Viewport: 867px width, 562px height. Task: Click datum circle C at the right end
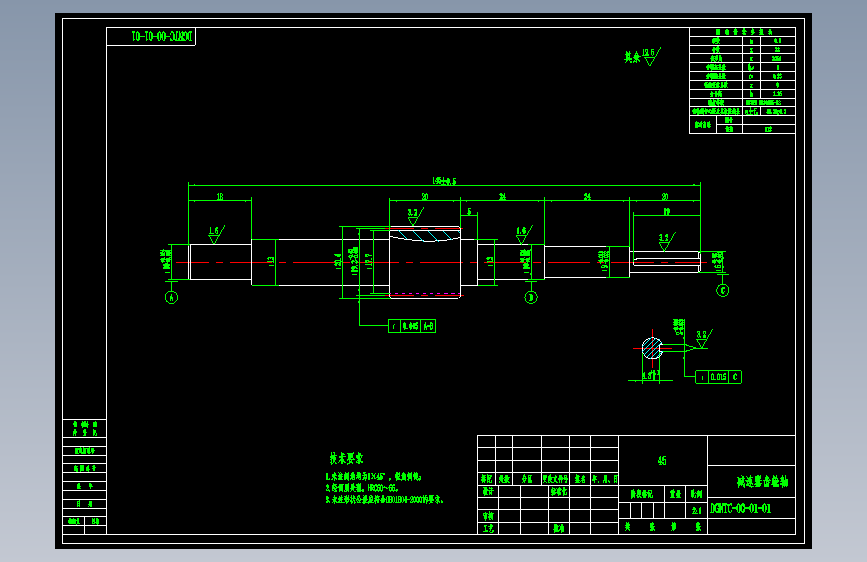tap(723, 290)
